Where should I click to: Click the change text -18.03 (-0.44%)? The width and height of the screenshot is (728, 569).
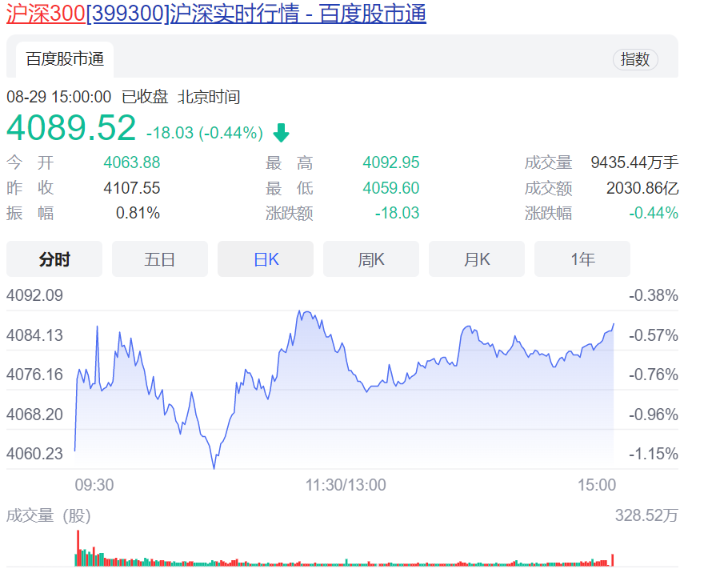point(205,134)
